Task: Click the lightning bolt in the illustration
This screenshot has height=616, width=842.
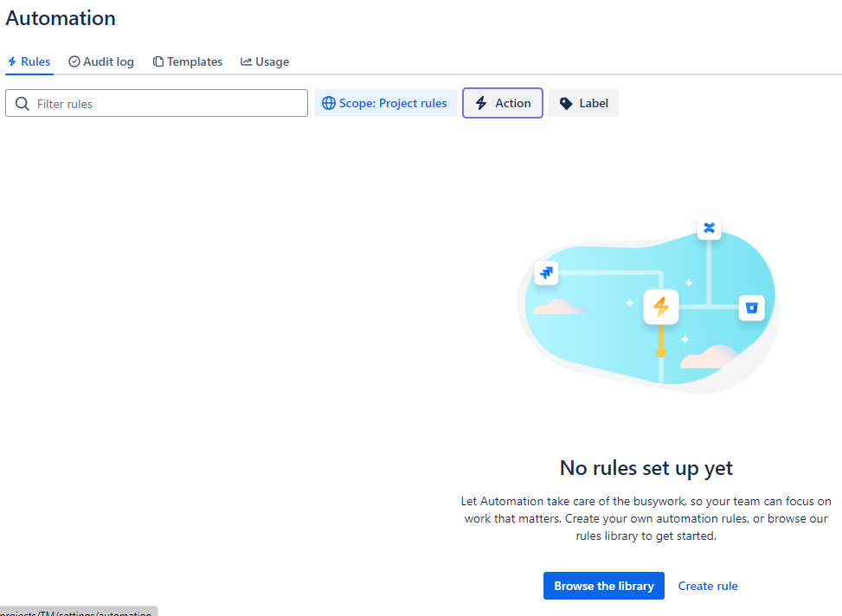Action: tap(660, 306)
